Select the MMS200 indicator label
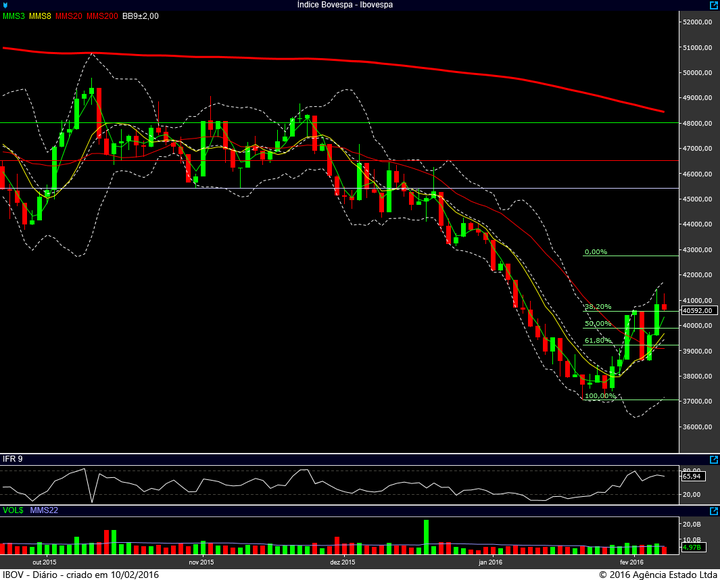Image resolution: width=720 pixels, height=580 pixels. point(102,16)
